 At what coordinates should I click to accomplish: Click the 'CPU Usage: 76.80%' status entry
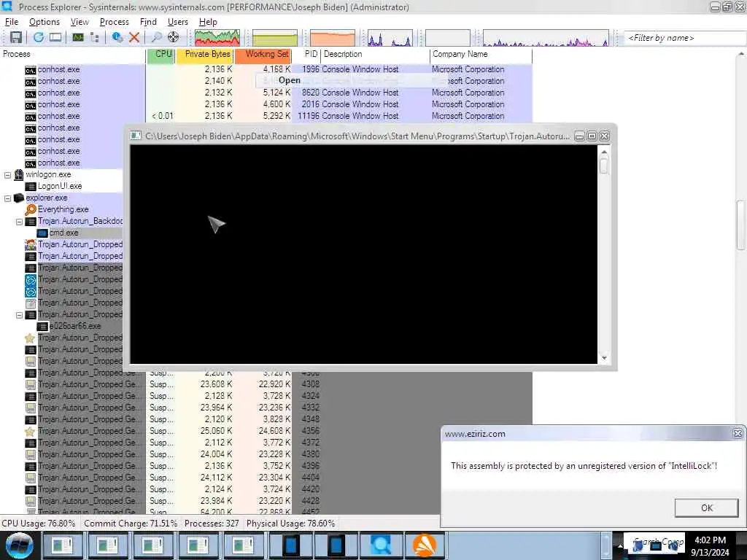pyautogui.click(x=39, y=524)
